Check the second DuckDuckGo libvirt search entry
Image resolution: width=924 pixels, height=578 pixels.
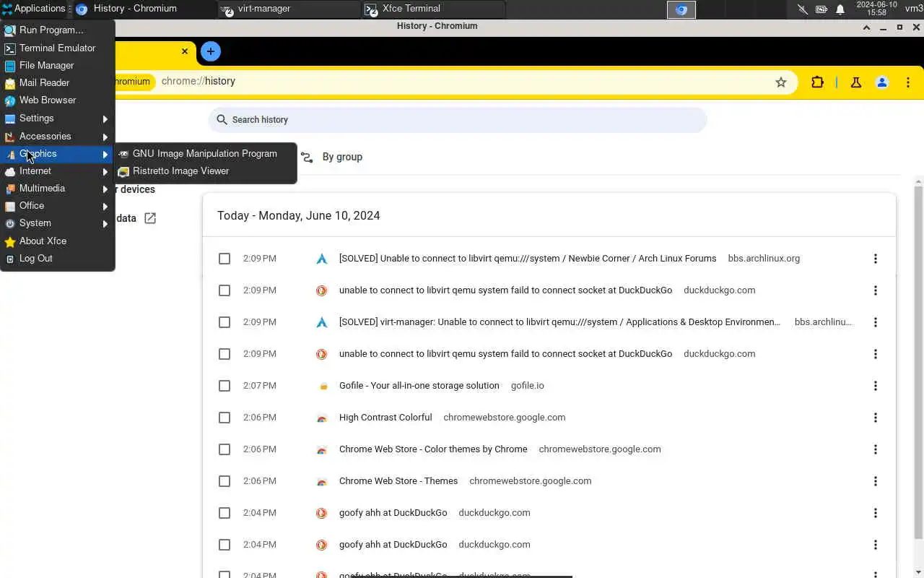coord(225,354)
